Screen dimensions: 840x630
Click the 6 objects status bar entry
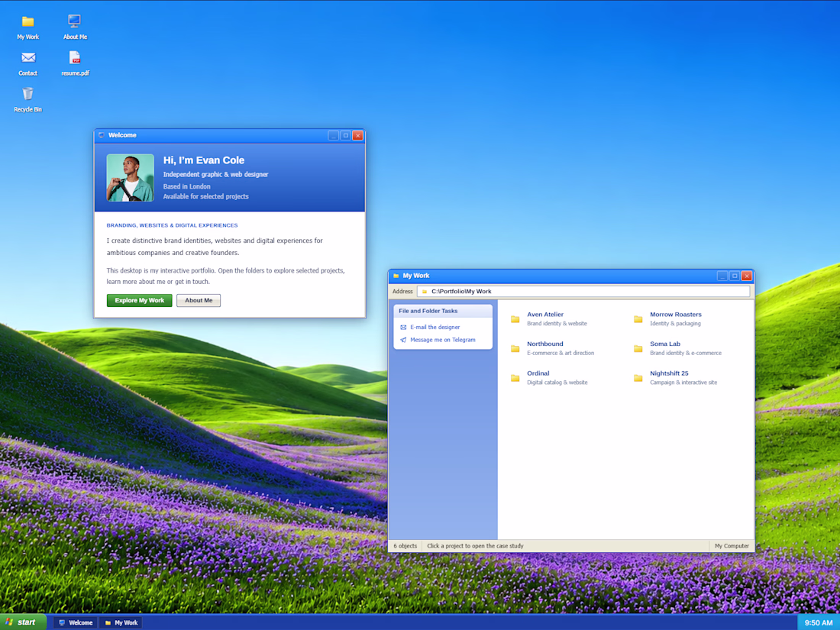[x=405, y=546]
